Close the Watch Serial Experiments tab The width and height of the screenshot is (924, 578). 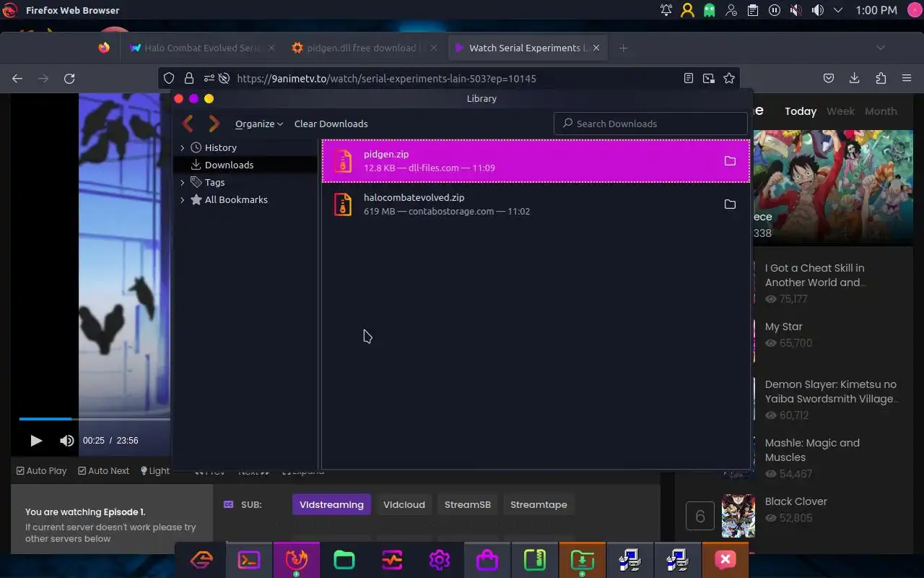click(596, 48)
